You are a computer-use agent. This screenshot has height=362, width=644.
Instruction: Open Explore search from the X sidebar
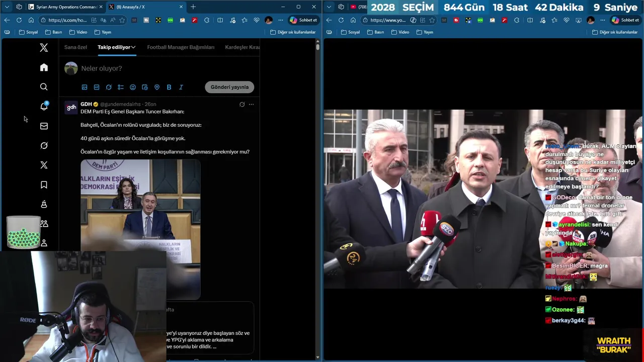(44, 87)
